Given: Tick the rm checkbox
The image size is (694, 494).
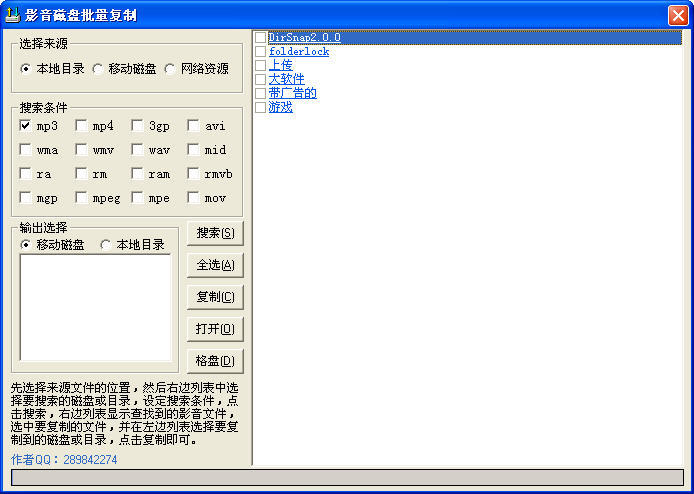Looking at the screenshot, I should 81,174.
